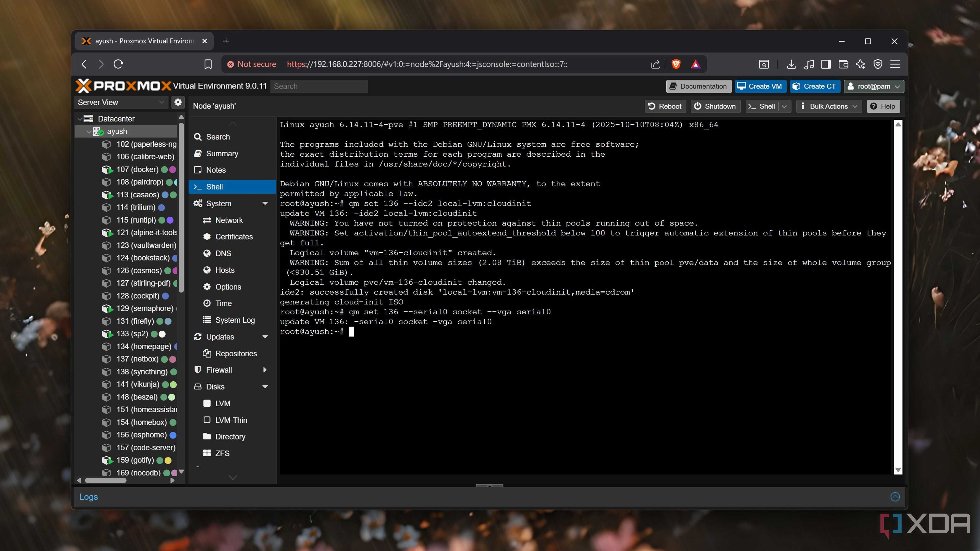Viewport: 980px width, 551px height.
Task: Open the Documentation button
Action: 699,86
